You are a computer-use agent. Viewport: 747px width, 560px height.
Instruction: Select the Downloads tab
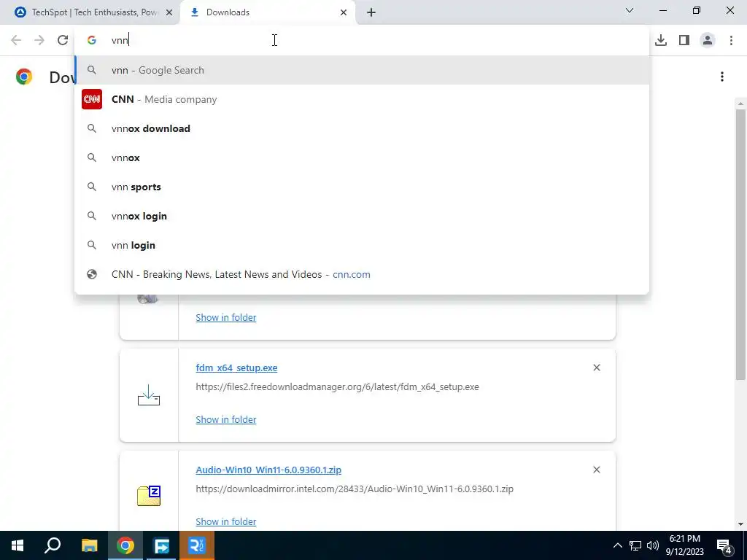[268, 12]
